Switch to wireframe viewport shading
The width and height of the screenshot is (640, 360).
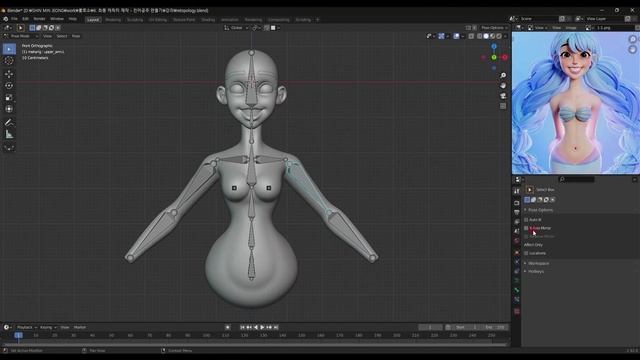point(479,36)
